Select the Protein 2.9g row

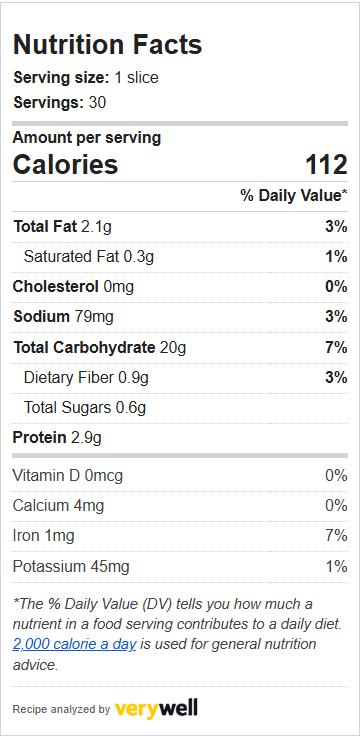pos(180,438)
